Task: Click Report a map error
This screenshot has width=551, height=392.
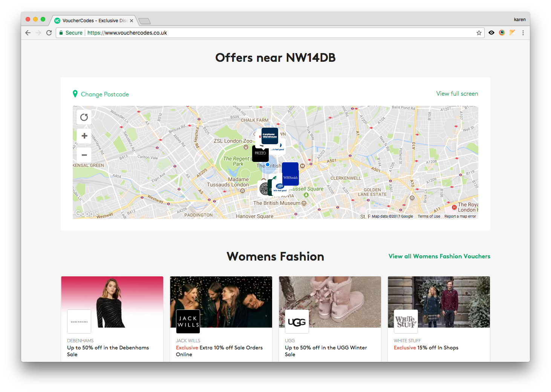Action: point(460,217)
